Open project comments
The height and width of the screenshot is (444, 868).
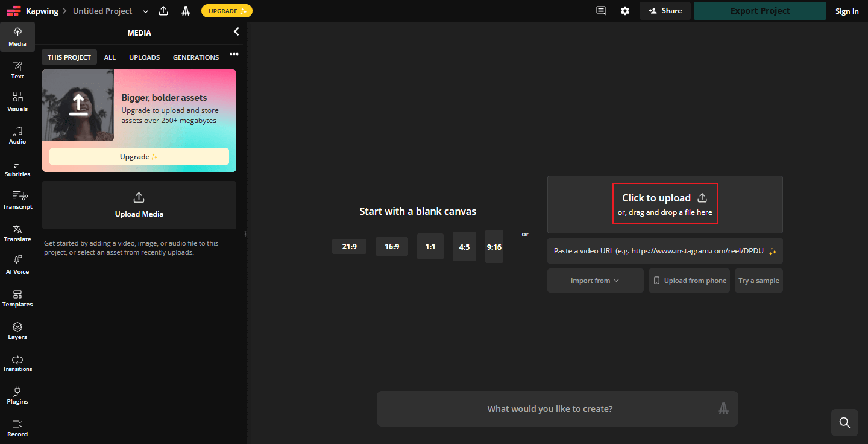coord(600,10)
